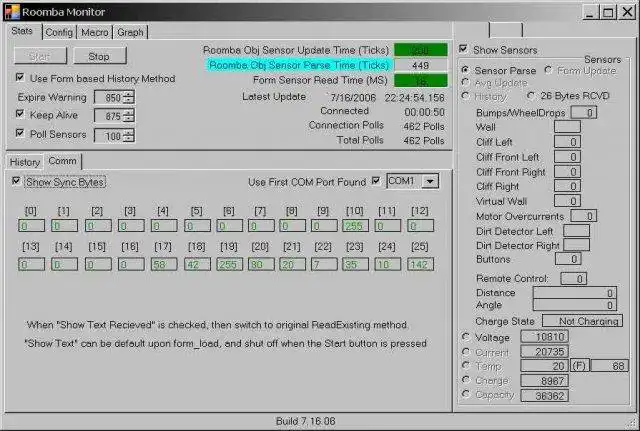
Task: Click the Cliff Left value box
Action: coord(567,142)
